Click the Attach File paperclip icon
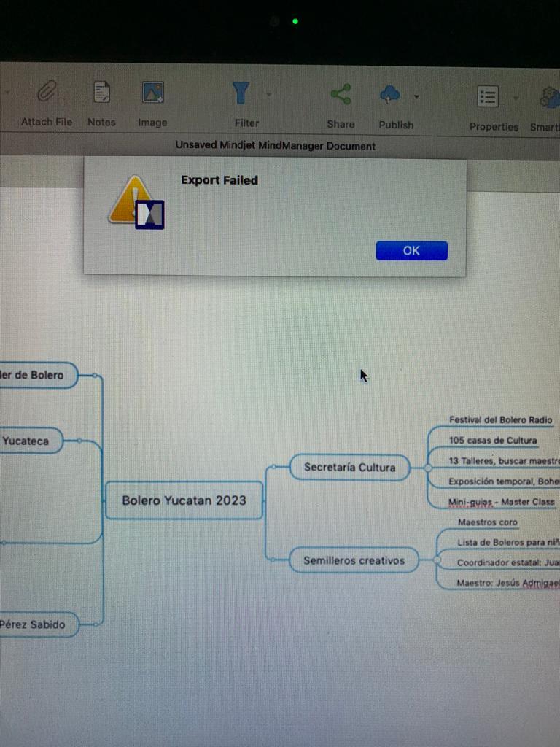The height and width of the screenshot is (747, 560). click(47, 93)
